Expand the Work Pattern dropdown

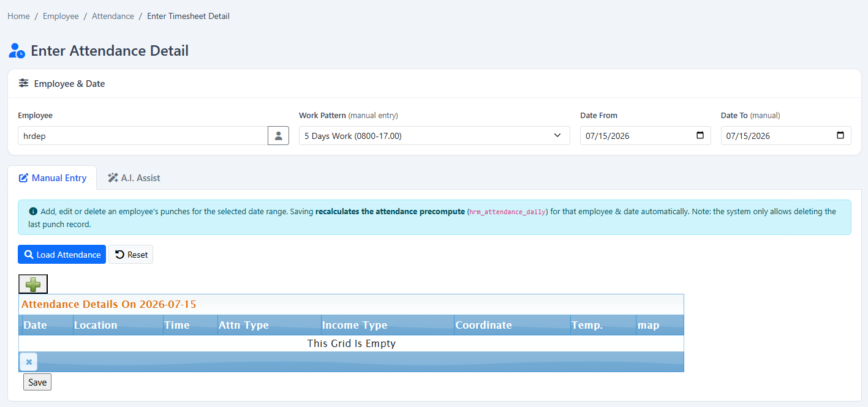pyautogui.click(x=434, y=136)
